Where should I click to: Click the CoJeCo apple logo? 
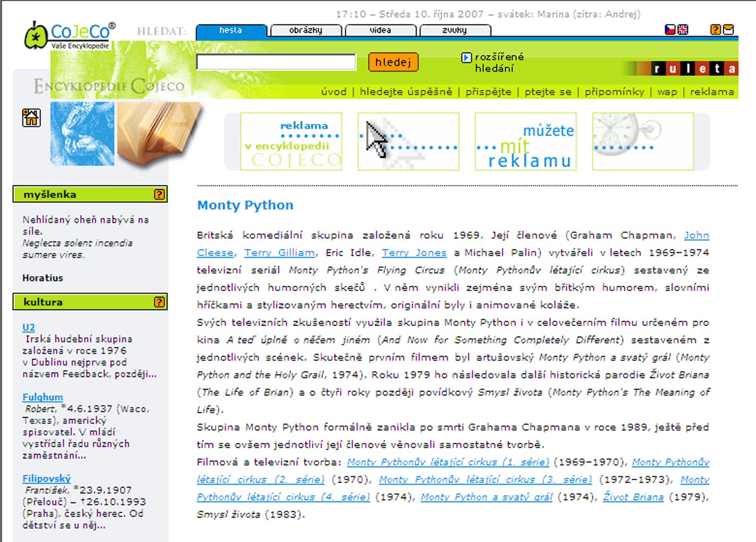tap(36, 35)
